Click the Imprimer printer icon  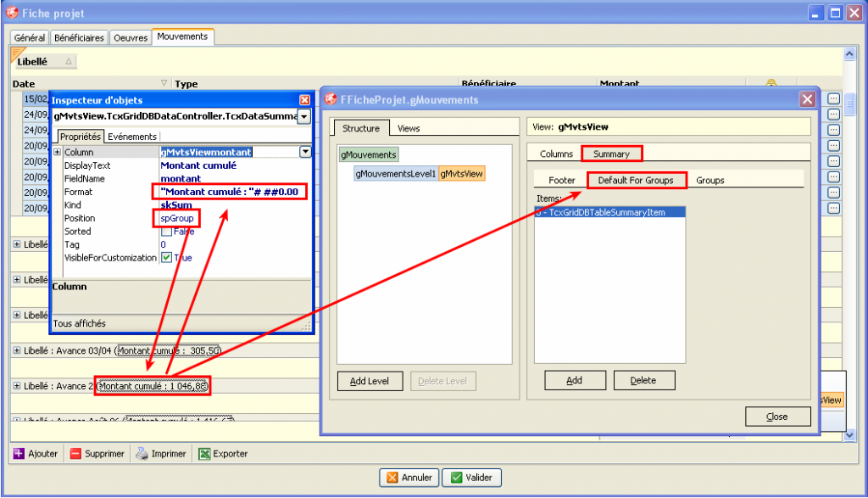point(140,454)
